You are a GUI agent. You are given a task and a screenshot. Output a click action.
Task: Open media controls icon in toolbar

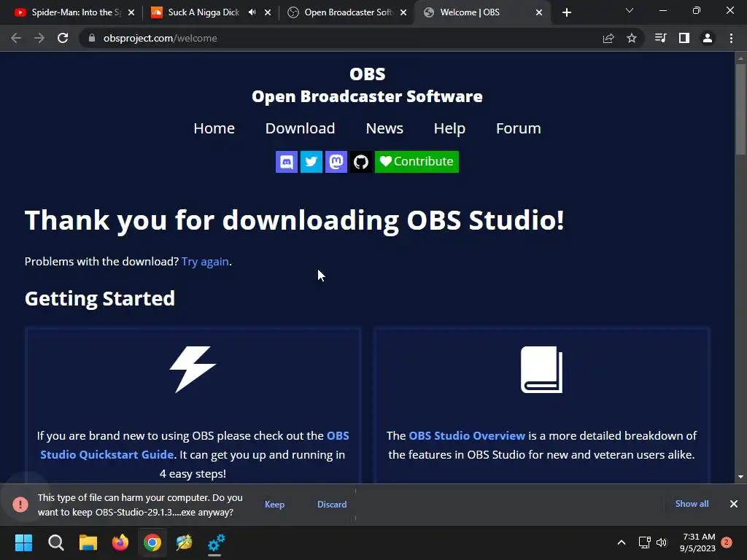coord(660,38)
